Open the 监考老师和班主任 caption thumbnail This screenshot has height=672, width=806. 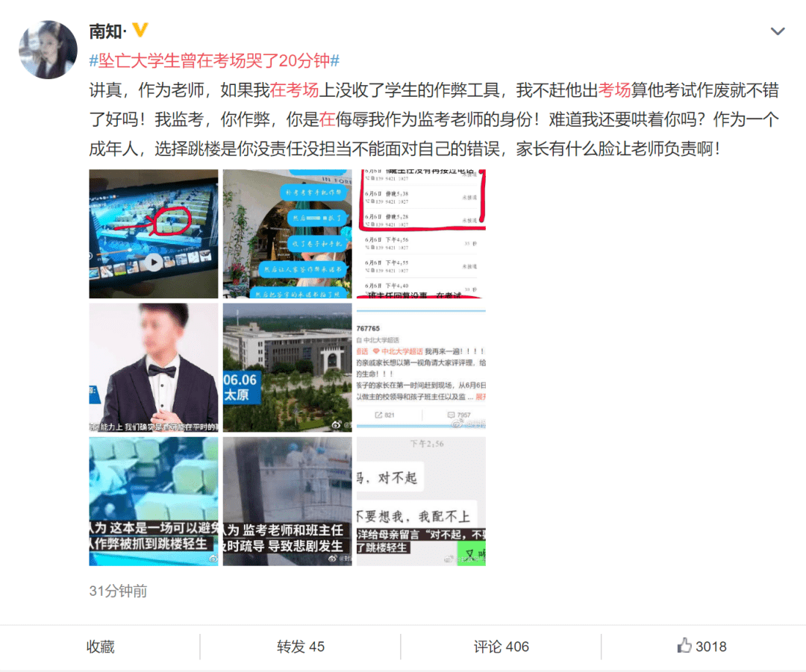point(287,501)
